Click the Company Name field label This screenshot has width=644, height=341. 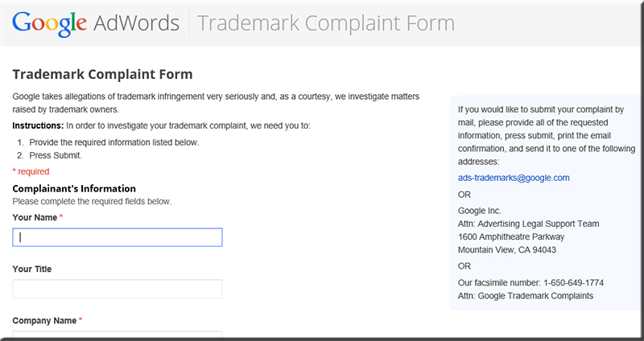click(44, 320)
